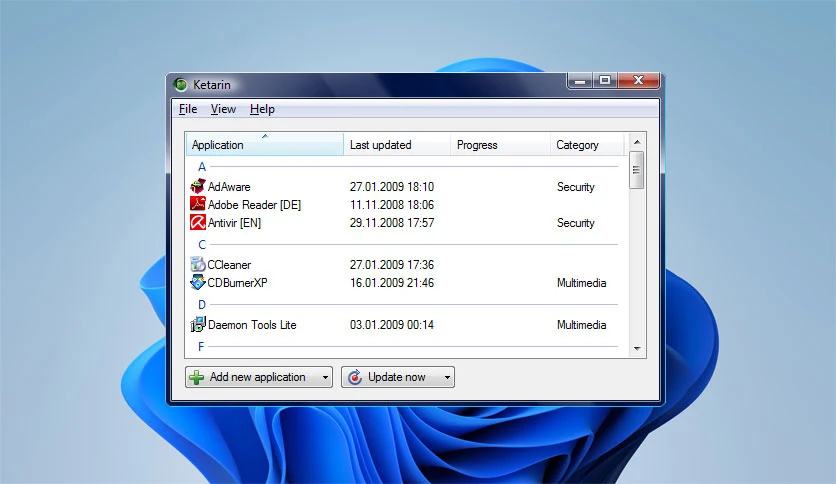Viewport: 836px width, 484px height.
Task: Click the refresh icon on Update now
Action: pos(355,377)
